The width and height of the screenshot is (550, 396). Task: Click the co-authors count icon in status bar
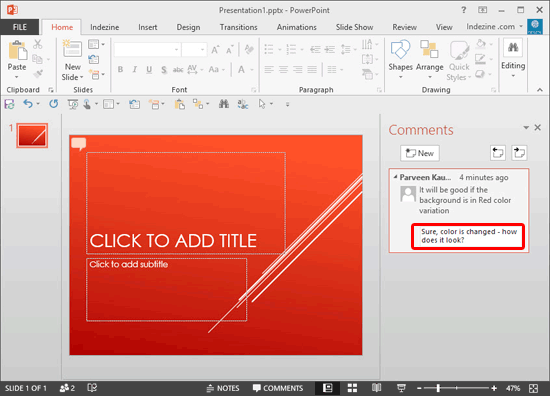click(67, 388)
